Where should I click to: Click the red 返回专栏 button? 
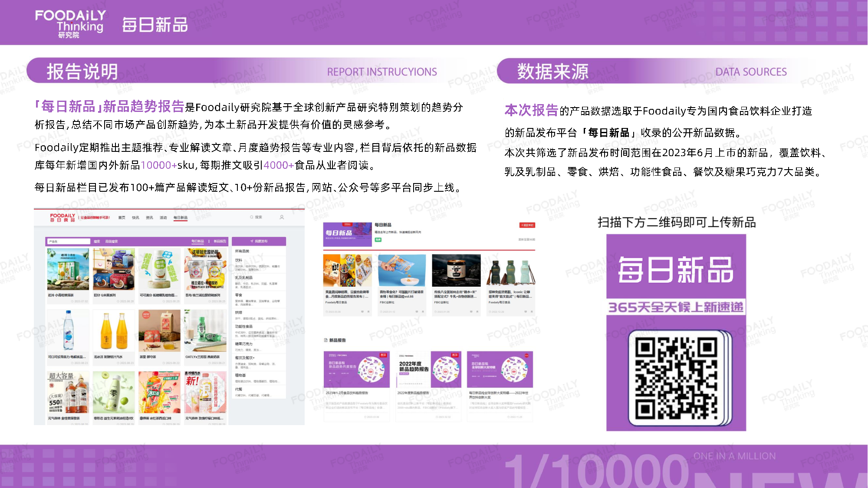coord(527,225)
